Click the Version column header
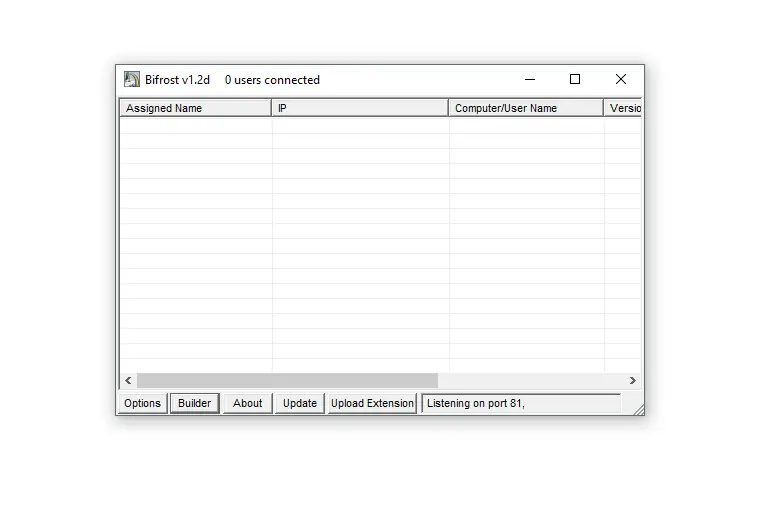Image resolution: width=760 pixels, height=507 pixels. [x=622, y=108]
